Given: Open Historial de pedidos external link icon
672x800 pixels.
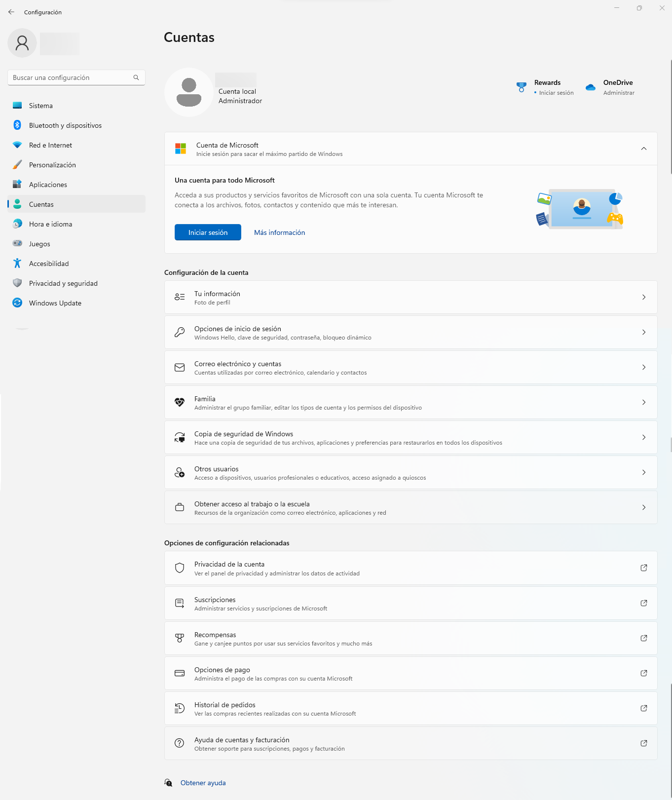Looking at the screenshot, I should 644,708.
